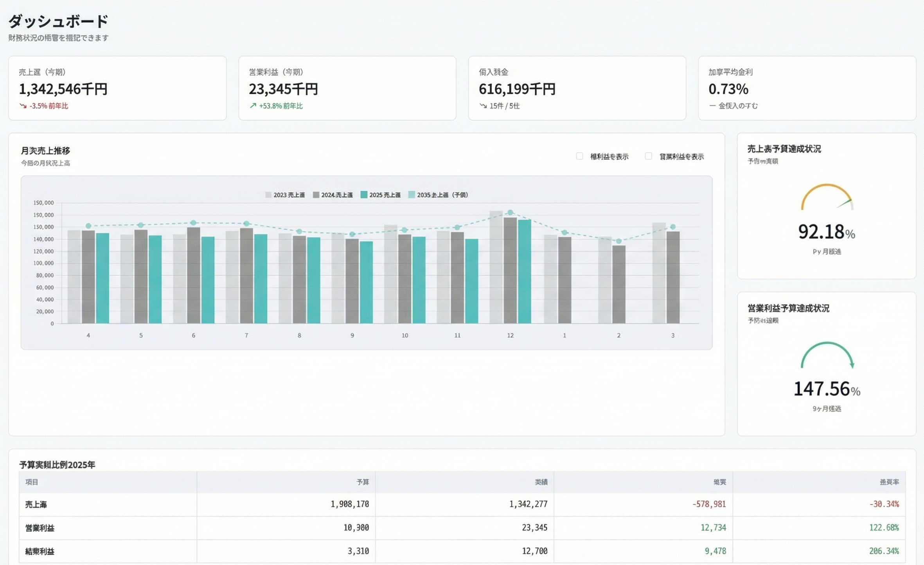This screenshot has width=924, height=565.
Task: Enable the 営業利益 display checkbox
Action: click(x=648, y=156)
